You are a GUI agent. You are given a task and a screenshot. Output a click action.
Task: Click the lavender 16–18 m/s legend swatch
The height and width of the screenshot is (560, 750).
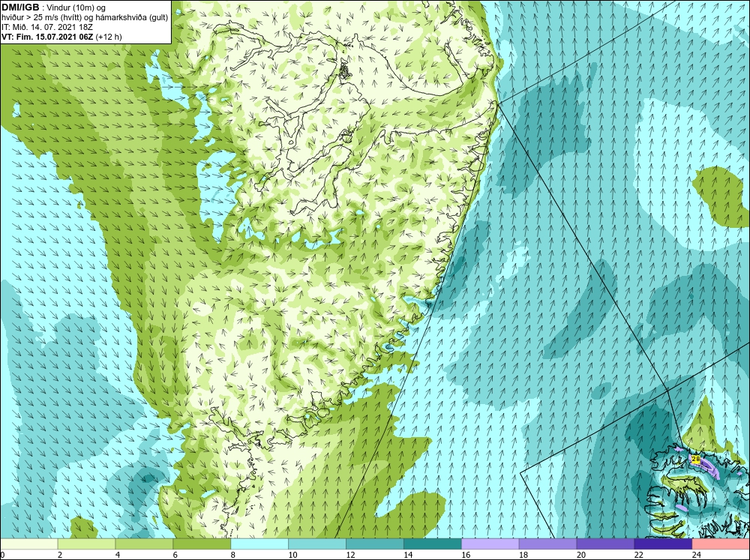490,544
